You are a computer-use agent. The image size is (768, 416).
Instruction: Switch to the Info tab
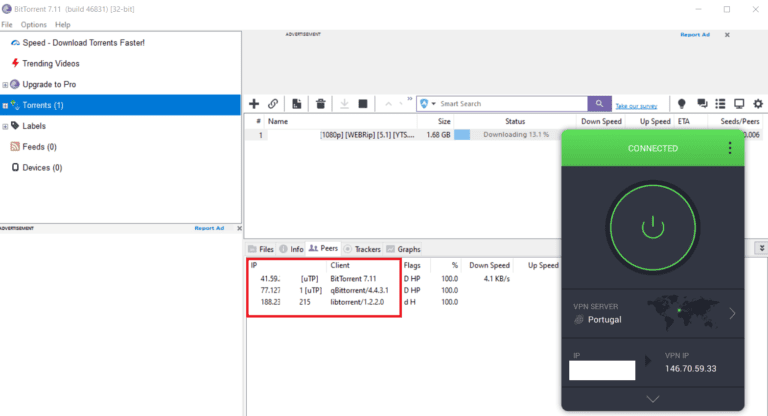coord(291,249)
